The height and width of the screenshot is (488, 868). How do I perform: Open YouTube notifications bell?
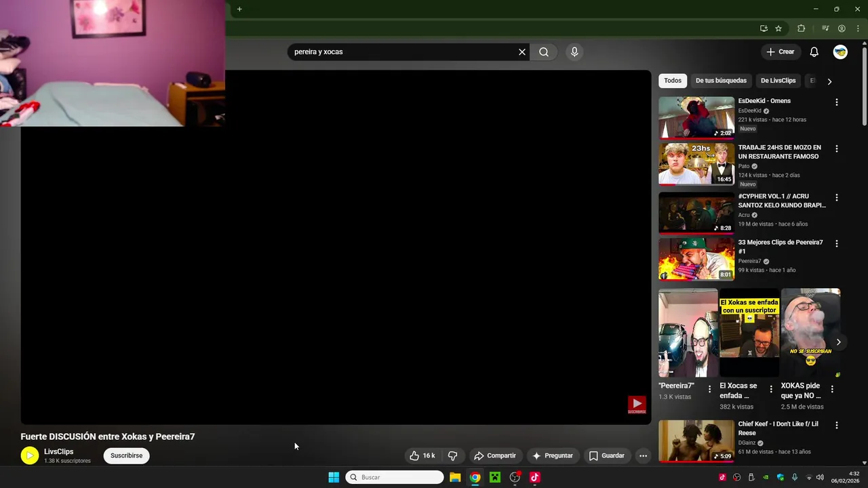(x=814, y=52)
